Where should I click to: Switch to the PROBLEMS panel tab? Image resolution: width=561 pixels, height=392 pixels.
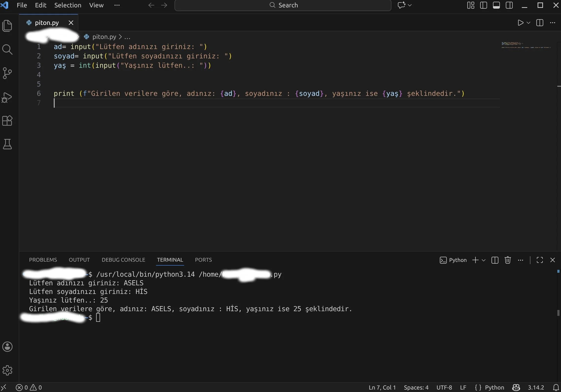point(43,260)
